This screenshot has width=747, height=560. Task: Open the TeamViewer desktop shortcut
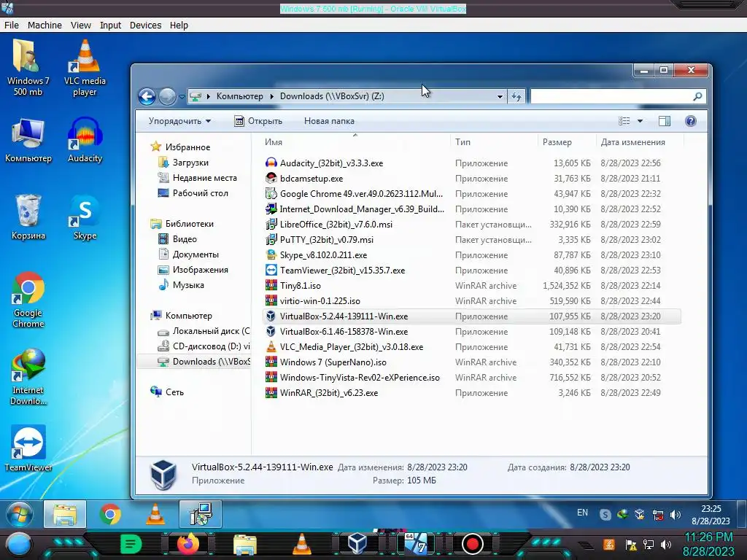(28, 448)
